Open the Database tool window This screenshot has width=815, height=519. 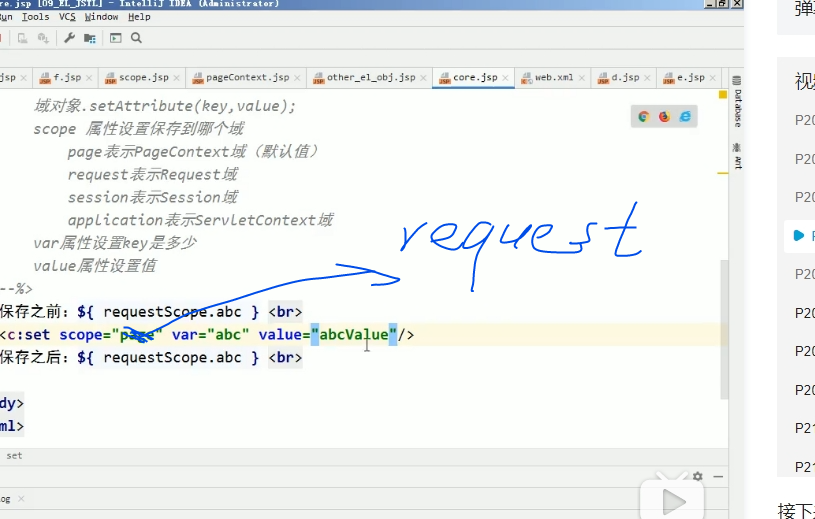tap(737, 101)
